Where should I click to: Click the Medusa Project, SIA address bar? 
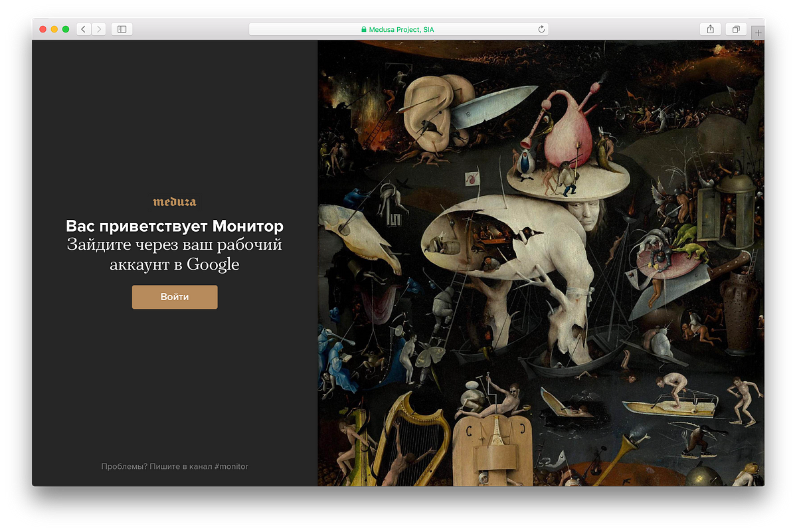click(x=398, y=29)
